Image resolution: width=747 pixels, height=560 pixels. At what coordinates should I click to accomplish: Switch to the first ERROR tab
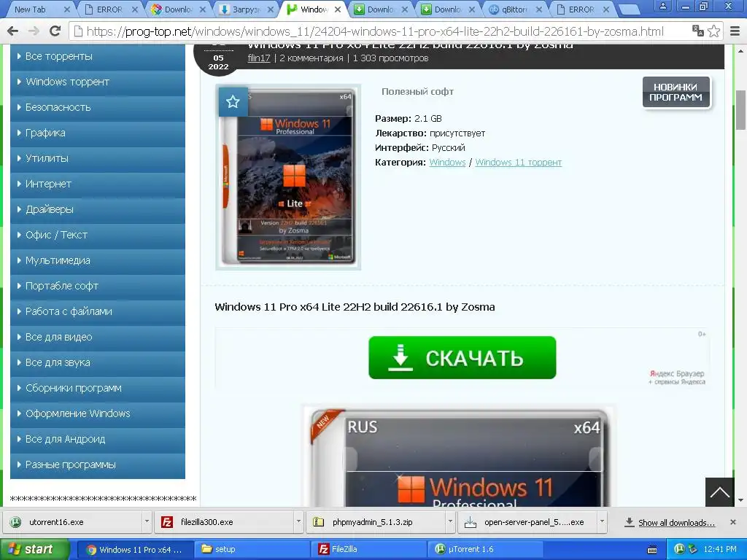point(109,9)
